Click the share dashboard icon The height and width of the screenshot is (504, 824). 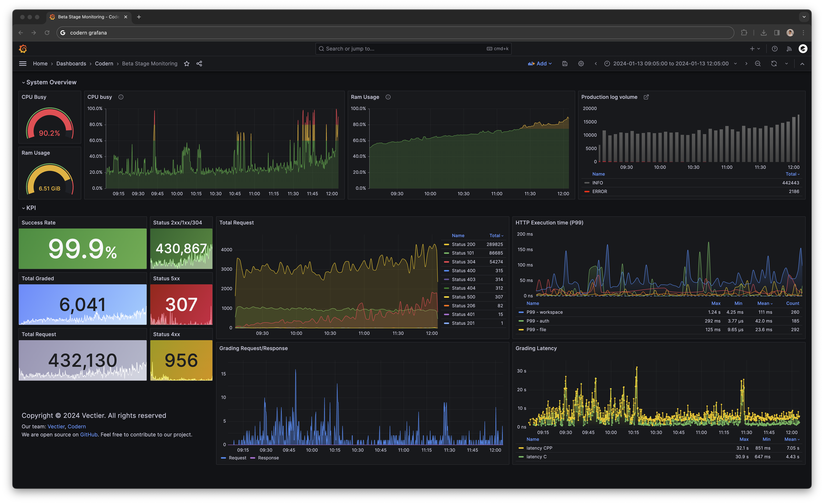coord(199,64)
